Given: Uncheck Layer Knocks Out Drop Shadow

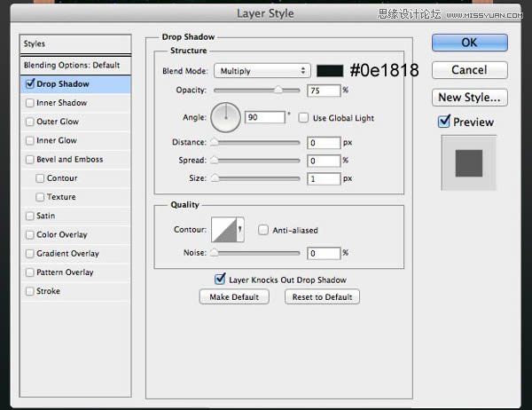Looking at the screenshot, I should 220,278.
